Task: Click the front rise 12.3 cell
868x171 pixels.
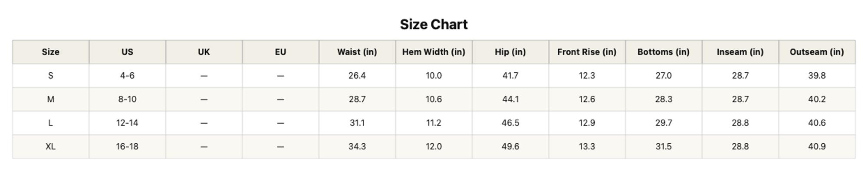Action: (587, 76)
